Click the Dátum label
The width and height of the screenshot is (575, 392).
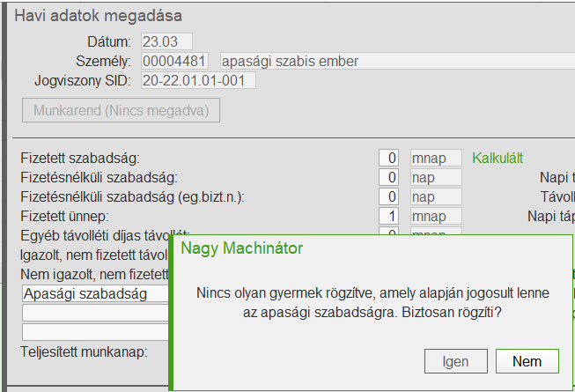[x=109, y=41]
